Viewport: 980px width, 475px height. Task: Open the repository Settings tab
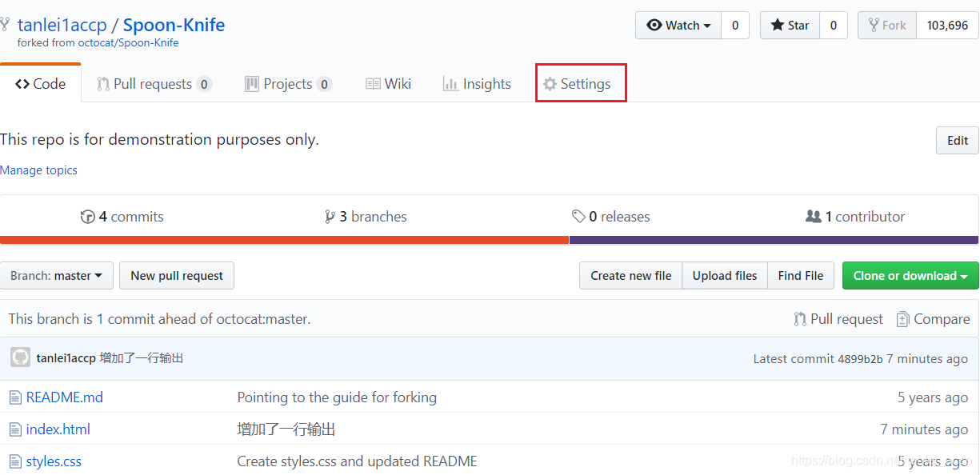coord(577,84)
